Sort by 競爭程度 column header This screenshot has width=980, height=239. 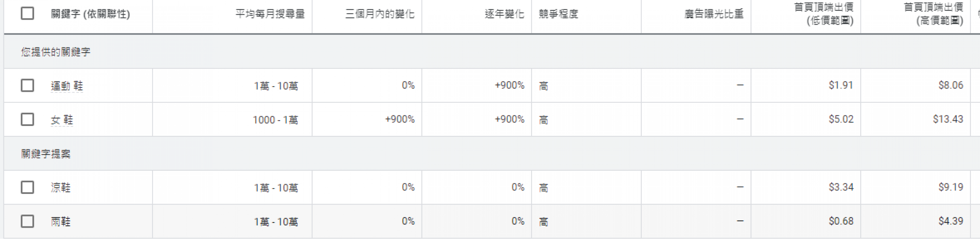point(559,14)
